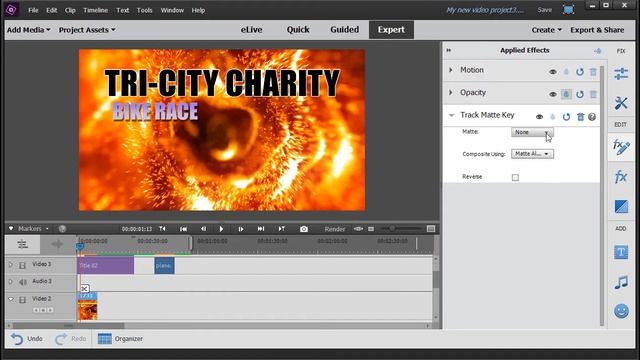Toggle animation stopwatch for Motion
Viewport: 640px width, 360px height.
[x=566, y=72]
